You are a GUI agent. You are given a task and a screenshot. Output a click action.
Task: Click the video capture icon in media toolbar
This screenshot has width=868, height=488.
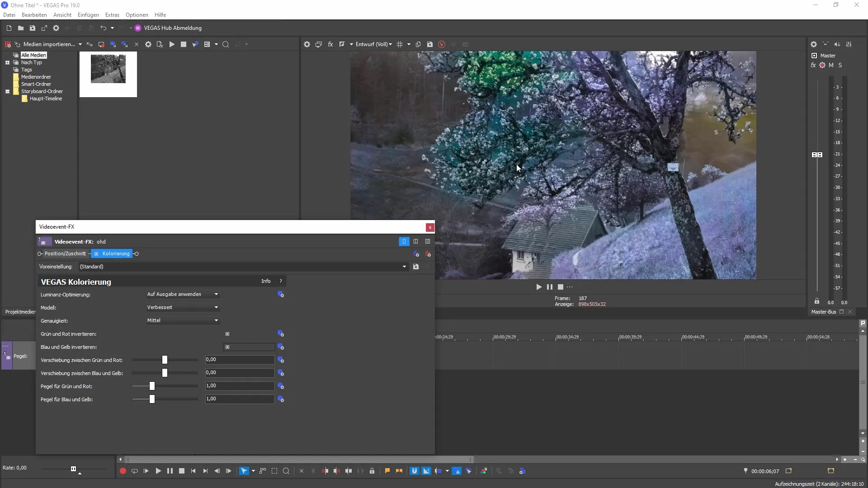(101, 44)
